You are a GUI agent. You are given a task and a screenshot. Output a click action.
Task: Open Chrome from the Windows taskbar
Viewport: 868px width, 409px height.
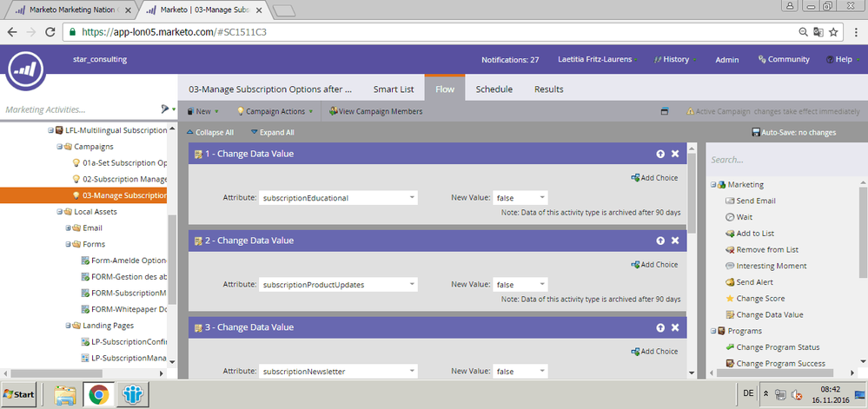tap(99, 394)
